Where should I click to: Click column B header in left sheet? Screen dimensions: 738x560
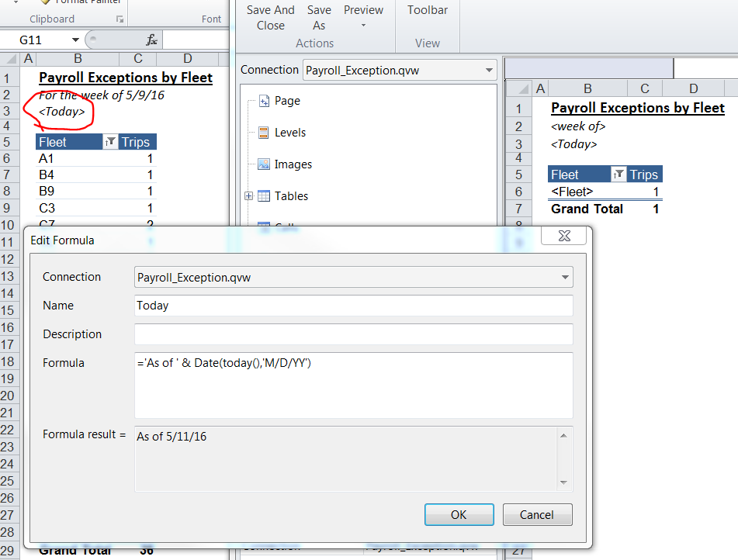point(78,58)
